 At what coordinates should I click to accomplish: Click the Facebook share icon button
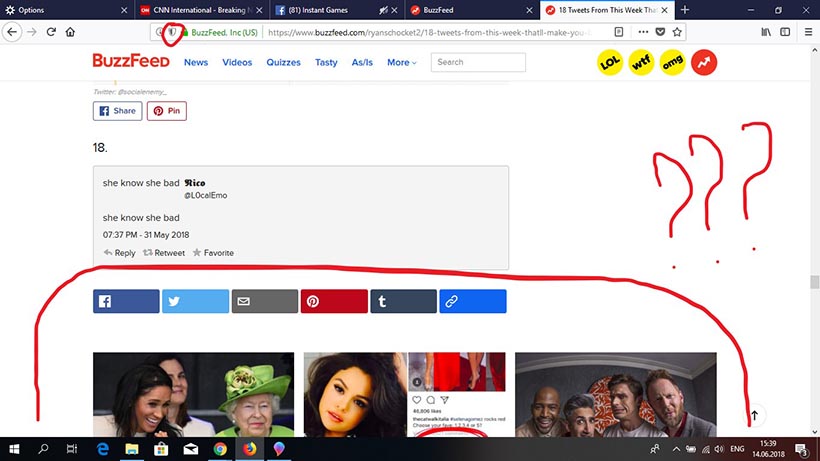tap(126, 301)
